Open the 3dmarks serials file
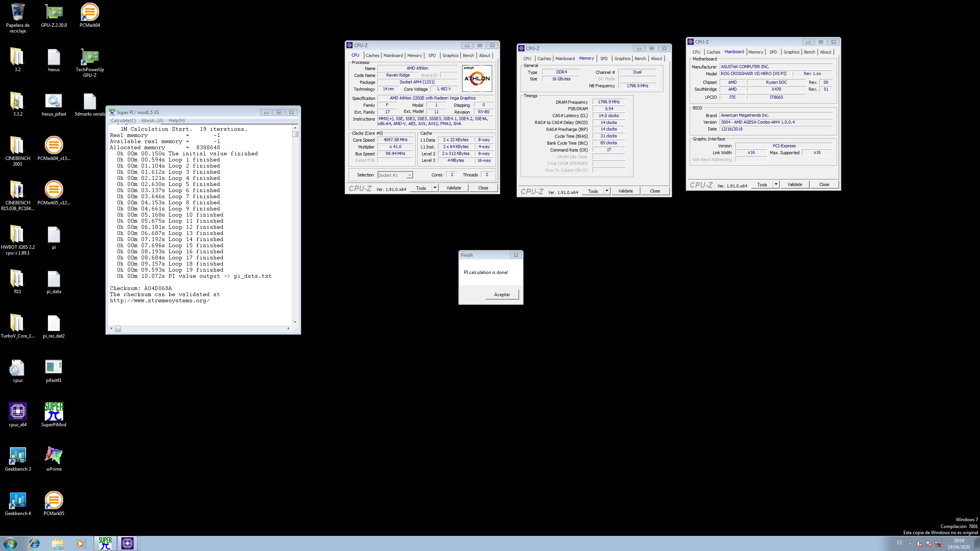 (x=90, y=104)
